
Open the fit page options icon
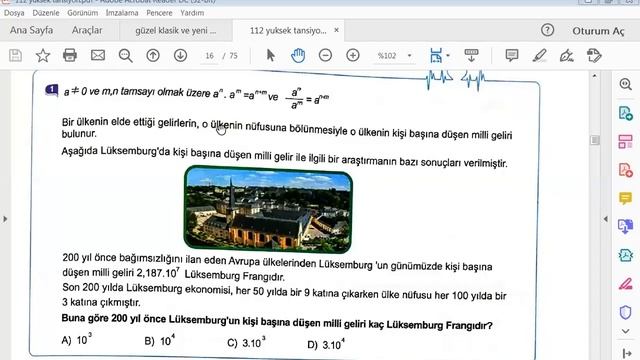[436, 55]
